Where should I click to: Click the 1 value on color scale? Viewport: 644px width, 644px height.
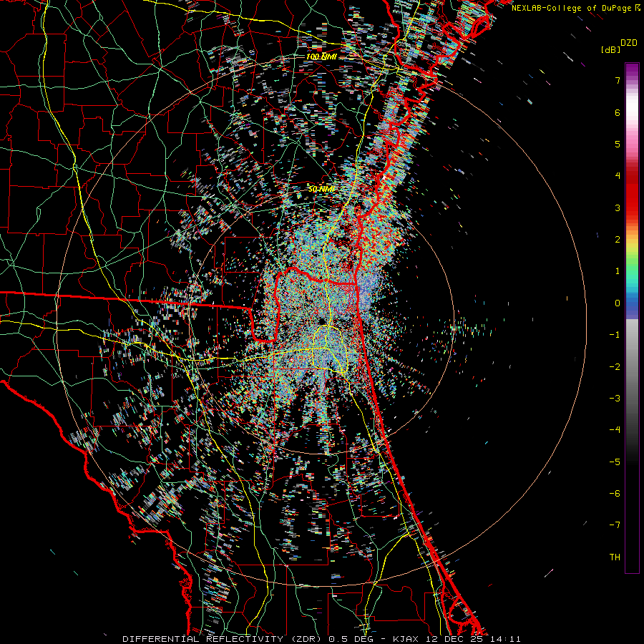pos(618,271)
